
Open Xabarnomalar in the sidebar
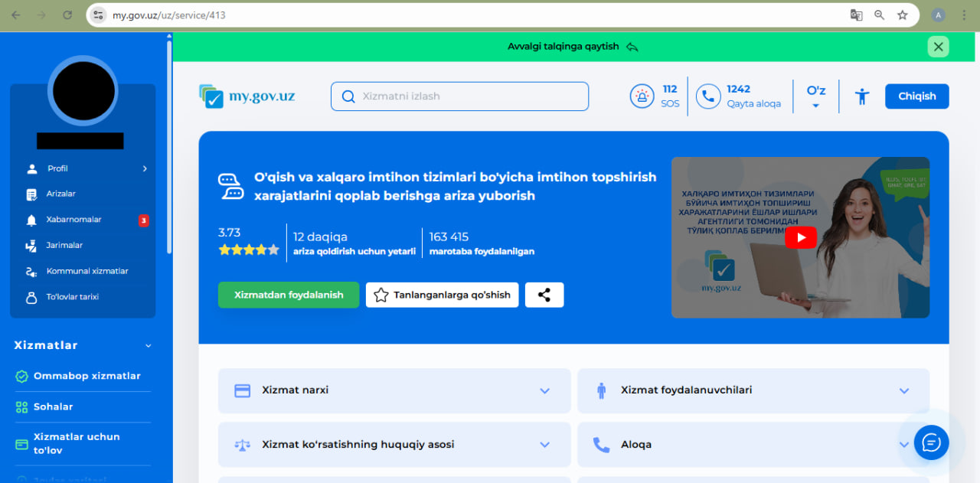(x=73, y=220)
